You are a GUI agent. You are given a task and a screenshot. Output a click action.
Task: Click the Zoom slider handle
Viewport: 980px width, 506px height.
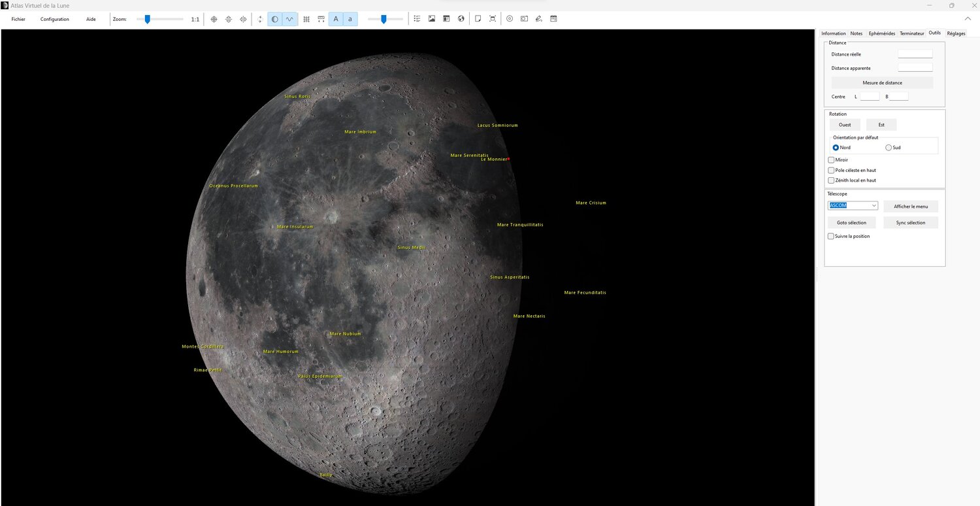coord(148,19)
